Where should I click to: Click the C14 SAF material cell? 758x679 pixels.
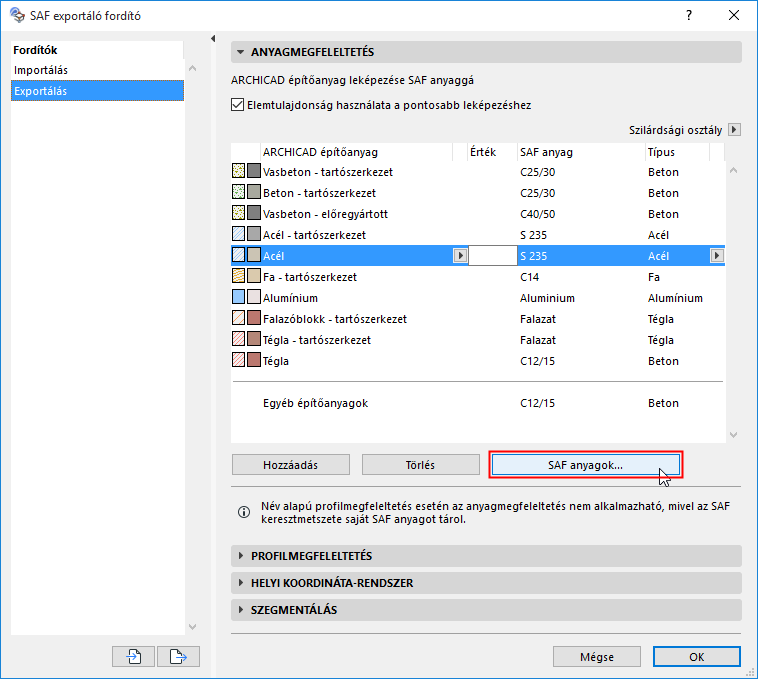[x=529, y=277]
